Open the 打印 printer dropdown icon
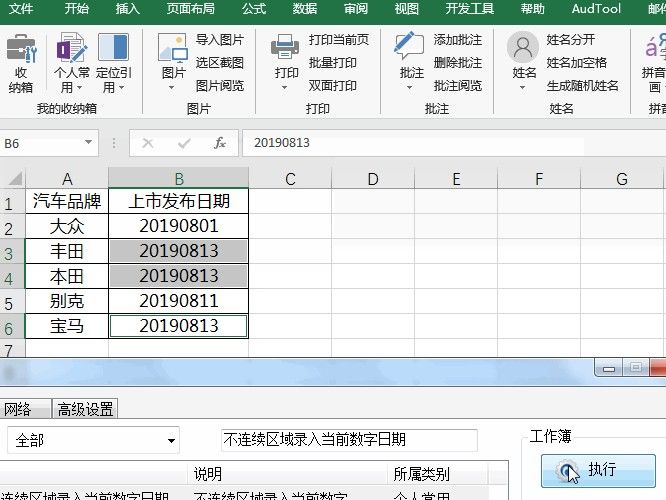The height and width of the screenshot is (500, 666). coord(285,64)
